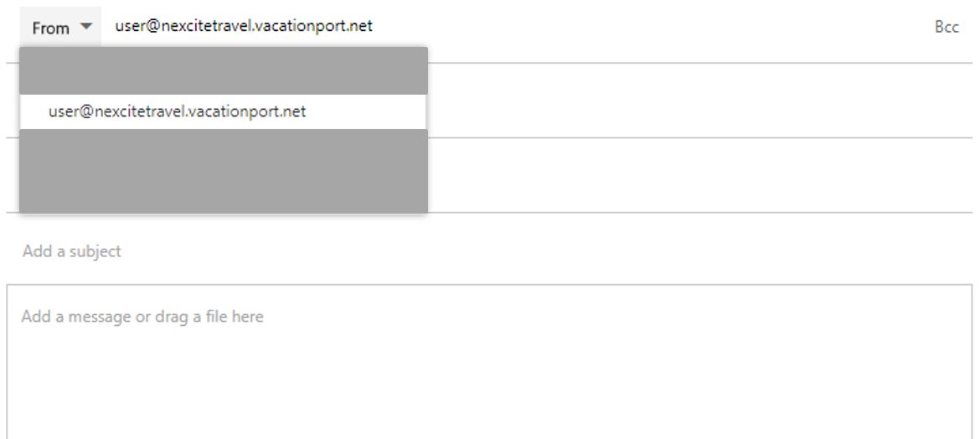The height and width of the screenshot is (439, 980).
Task: Click the message box's top border area
Action: click(x=489, y=285)
